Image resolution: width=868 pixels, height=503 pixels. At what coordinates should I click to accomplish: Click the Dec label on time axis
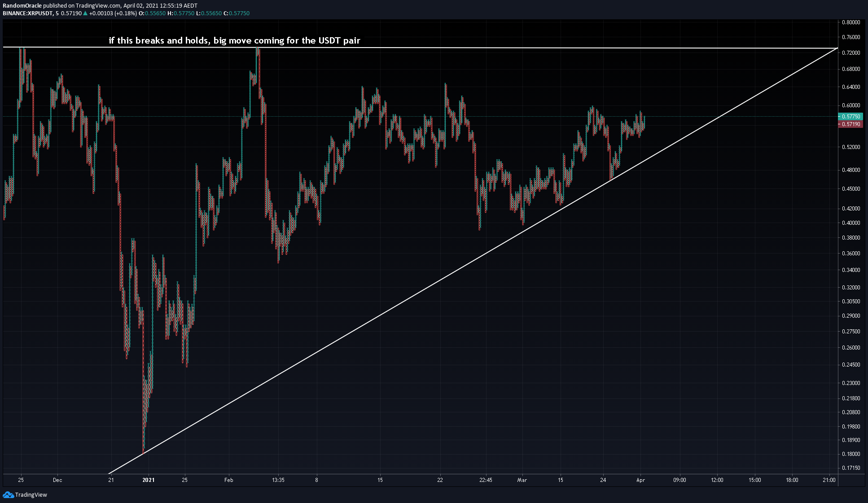57,480
